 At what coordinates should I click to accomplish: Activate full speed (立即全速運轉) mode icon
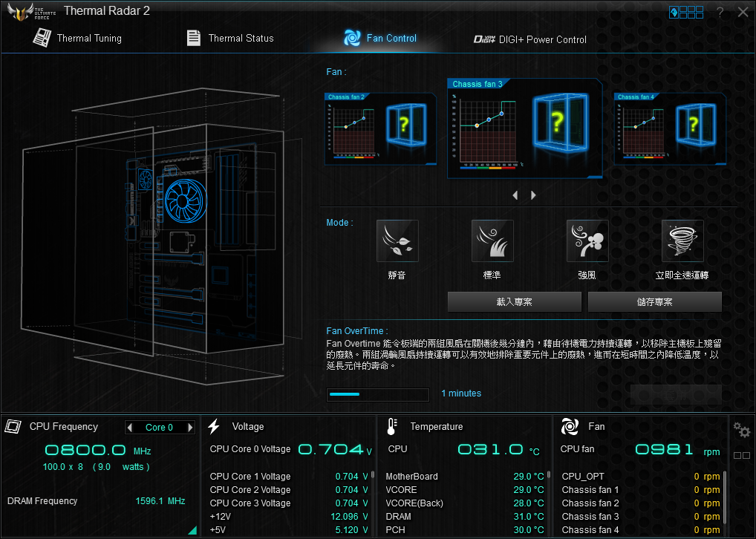click(682, 241)
